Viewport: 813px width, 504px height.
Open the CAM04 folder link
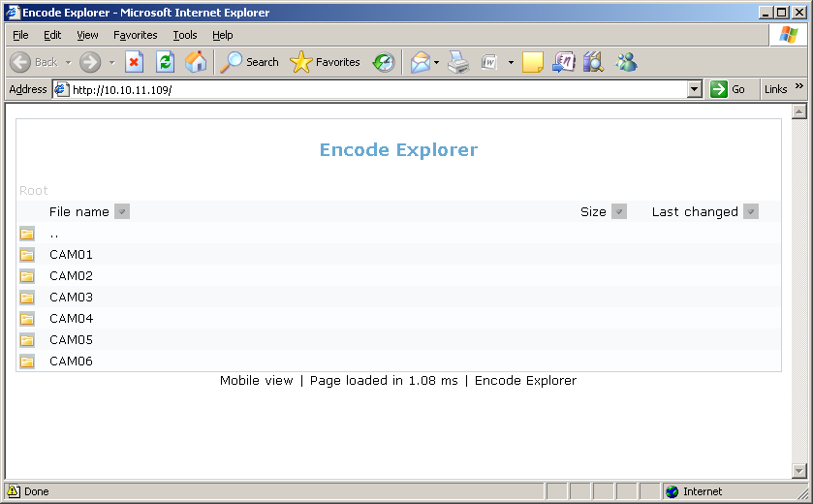click(x=71, y=318)
